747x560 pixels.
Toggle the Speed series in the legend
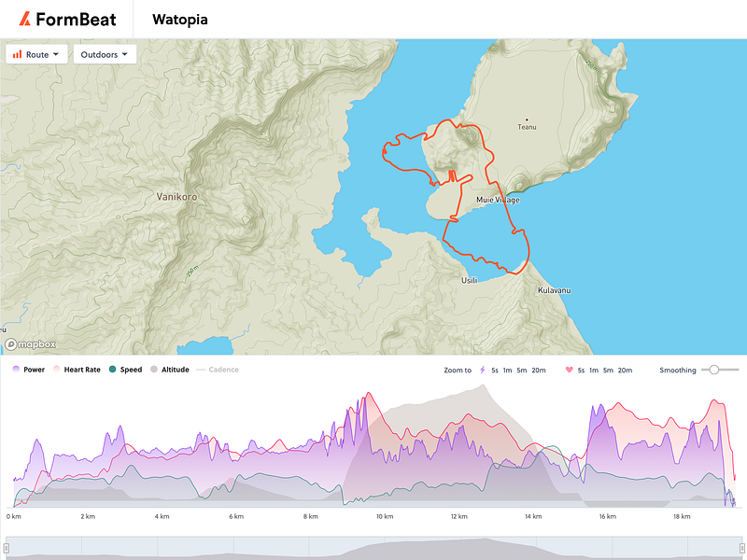125,370
